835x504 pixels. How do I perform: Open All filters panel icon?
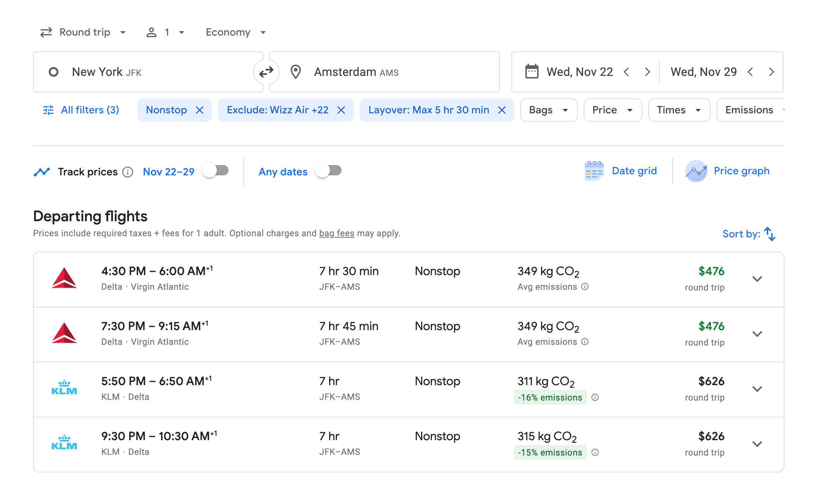[x=48, y=110]
